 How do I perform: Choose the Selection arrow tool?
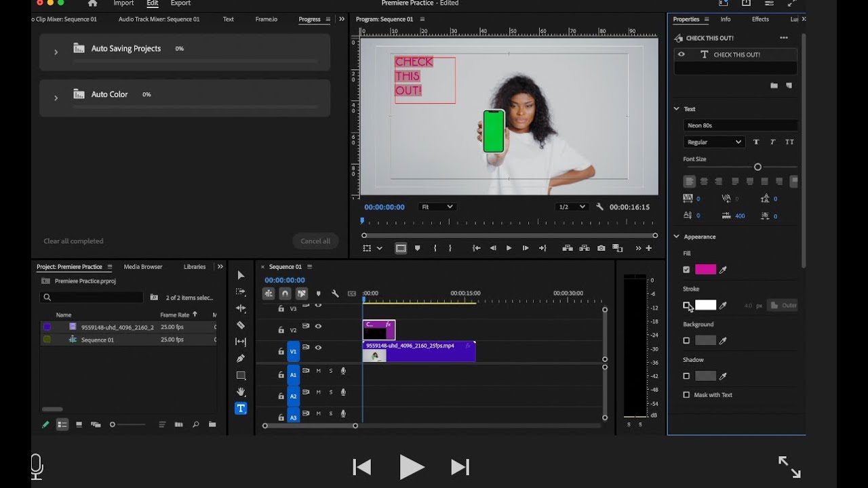tap(241, 274)
